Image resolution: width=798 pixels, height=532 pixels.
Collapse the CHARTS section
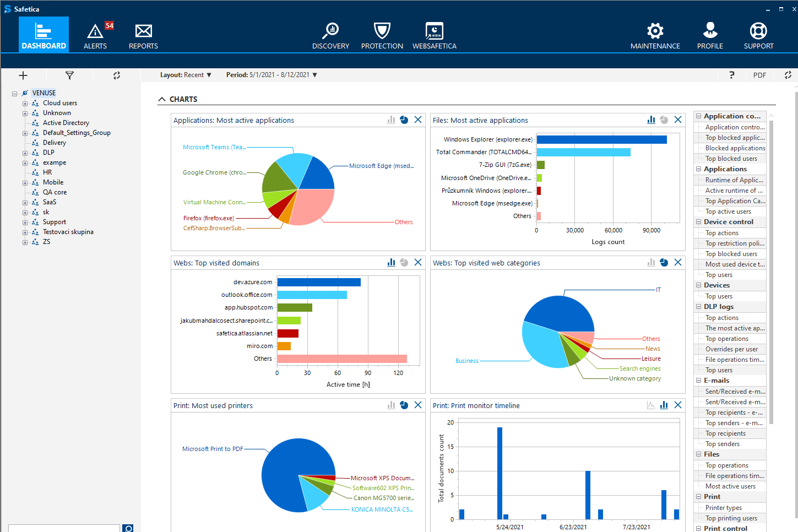(x=162, y=99)
